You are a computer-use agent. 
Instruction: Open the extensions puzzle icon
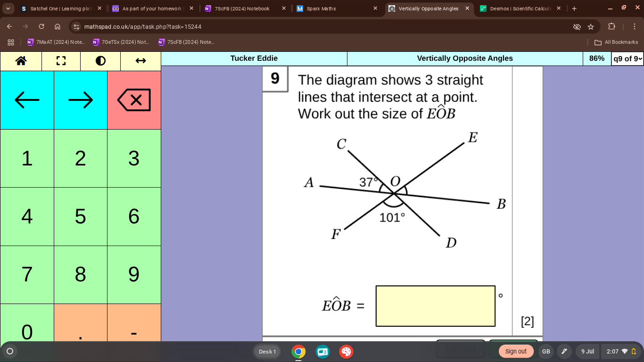click(x=612, y=27)
